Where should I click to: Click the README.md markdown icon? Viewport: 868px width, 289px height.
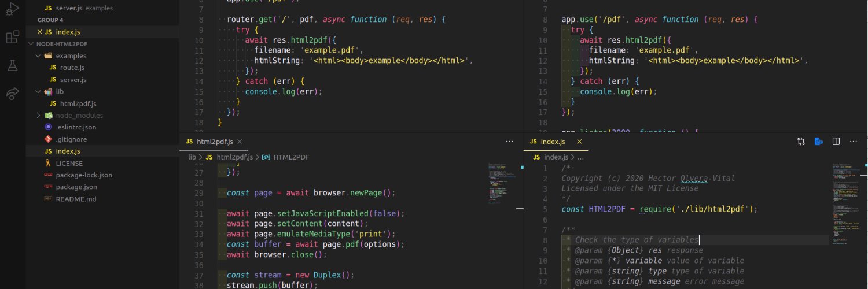coord(49,199)
